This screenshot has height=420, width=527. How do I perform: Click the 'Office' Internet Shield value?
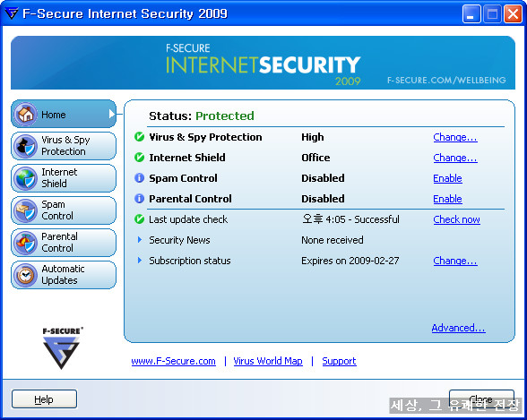(315, 158)
